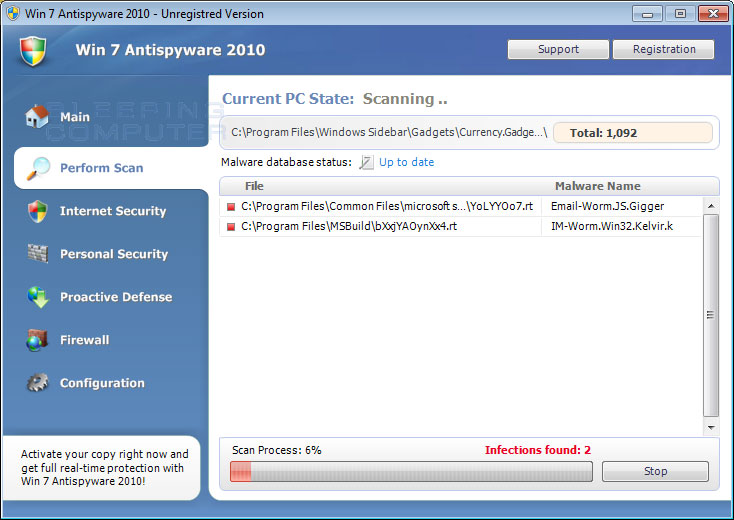Click the magnifying glass Perform Scan icon
The height and width of the screenshot is (520, 734).
[38, 168]
